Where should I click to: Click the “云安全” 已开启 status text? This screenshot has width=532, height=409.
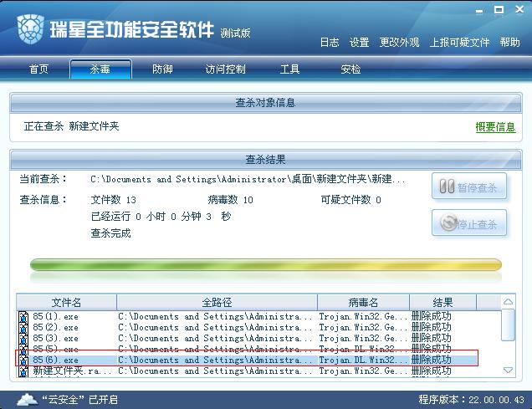tap(79, 400)
